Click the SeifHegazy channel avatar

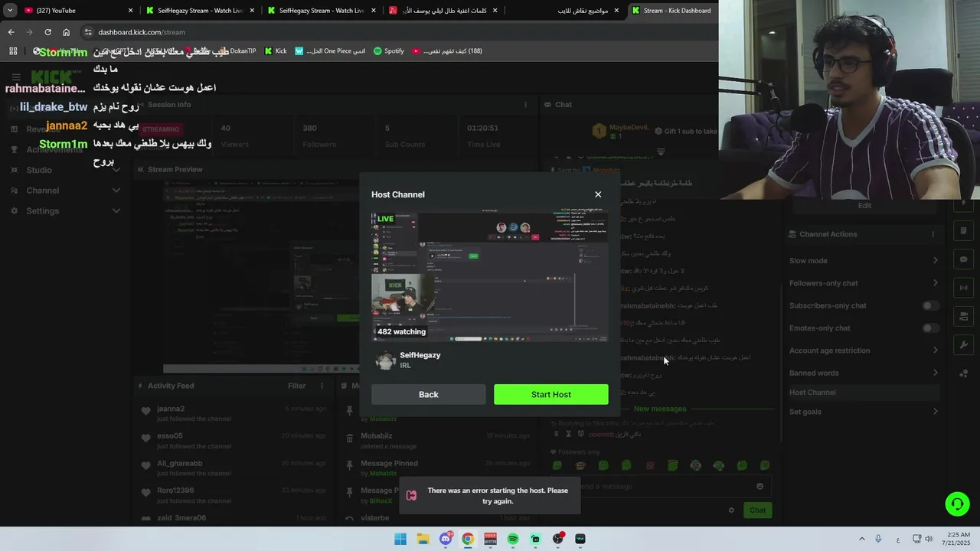(x=385, y=360)
